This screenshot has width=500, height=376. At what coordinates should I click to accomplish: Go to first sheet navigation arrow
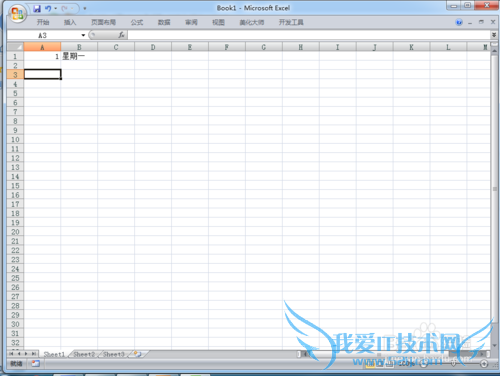[12, 354]
